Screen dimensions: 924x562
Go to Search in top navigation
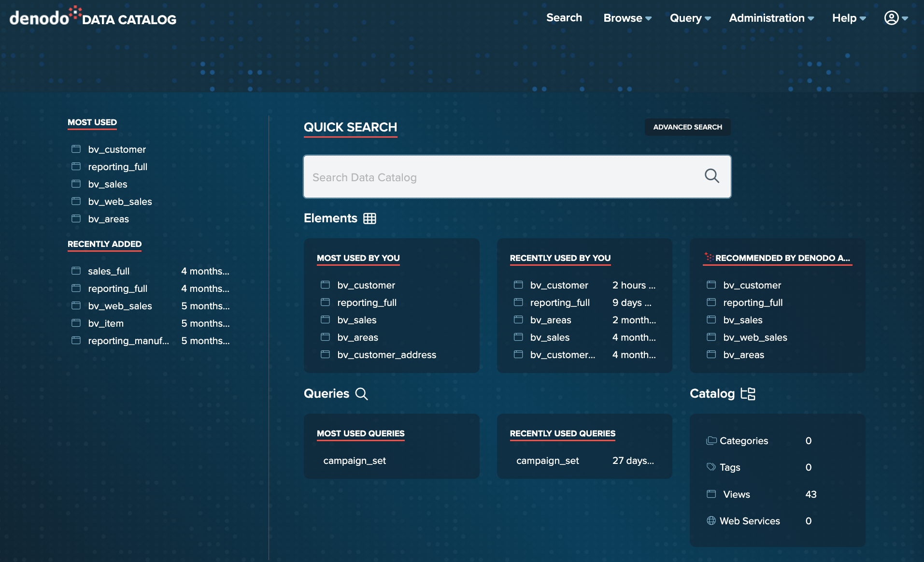pyautogui.click(x=564, y=18)
